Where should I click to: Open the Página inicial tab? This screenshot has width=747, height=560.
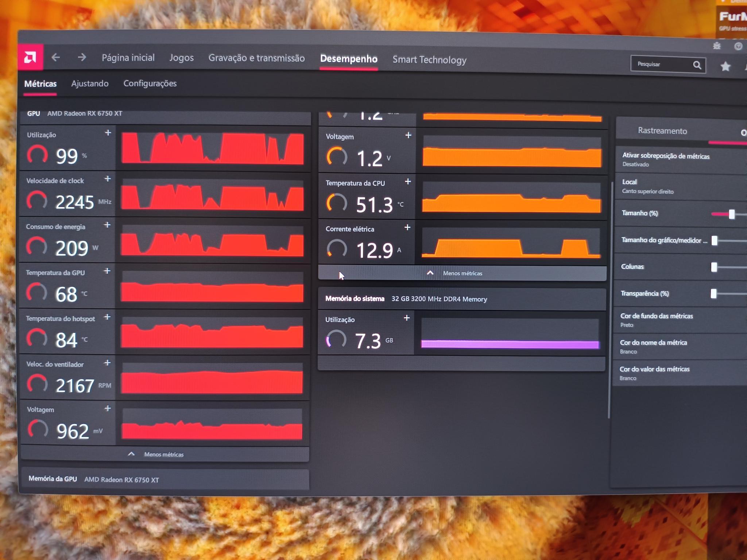[128, 58]
